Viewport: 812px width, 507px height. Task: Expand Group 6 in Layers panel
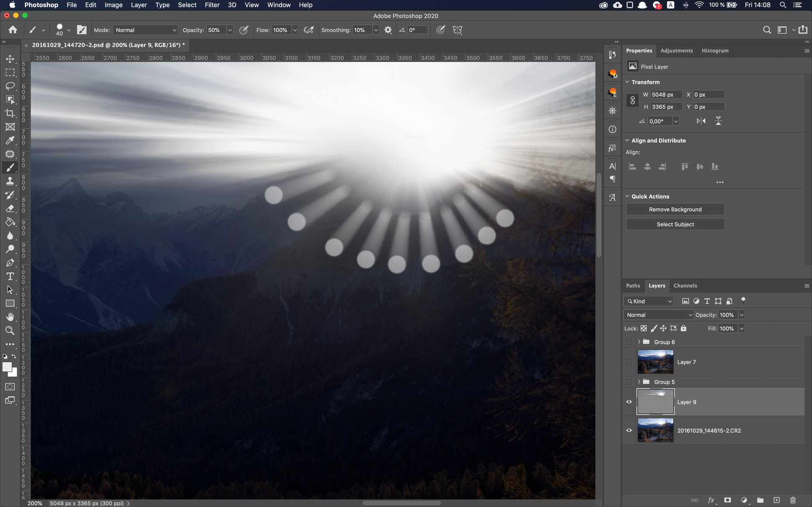pyautogui.click(x=639, y=342)
